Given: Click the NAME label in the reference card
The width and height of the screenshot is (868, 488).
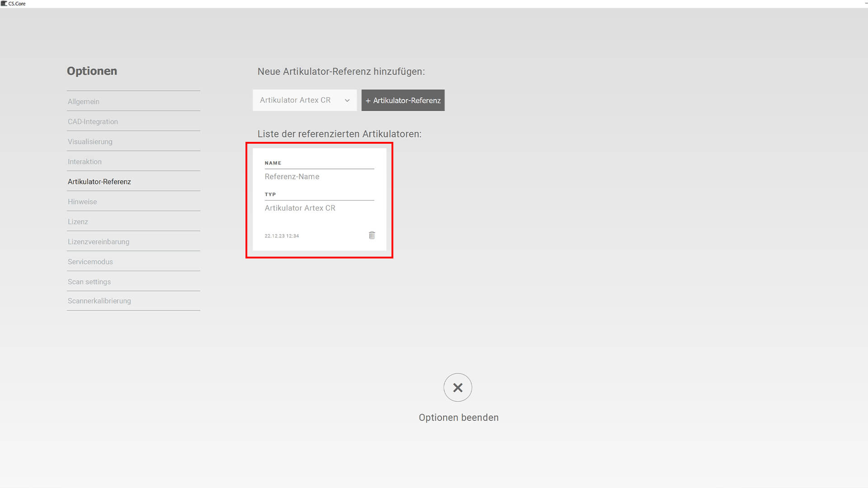Looking at the screenshot, I should (273, 163).
